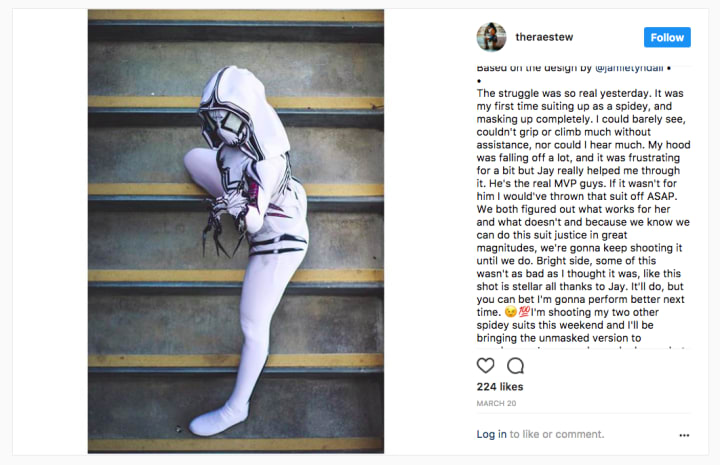This screenshot has height=465, width=720.
Task: Visit the theraestew username link
Action: click(544, 37)
